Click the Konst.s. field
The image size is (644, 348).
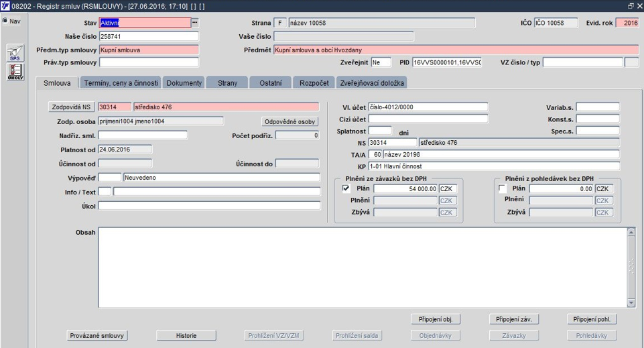tap(598, 119)
